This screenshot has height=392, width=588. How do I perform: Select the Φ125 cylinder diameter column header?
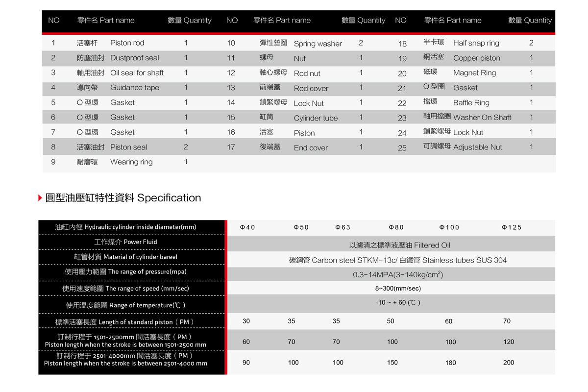tap(511, 227)
